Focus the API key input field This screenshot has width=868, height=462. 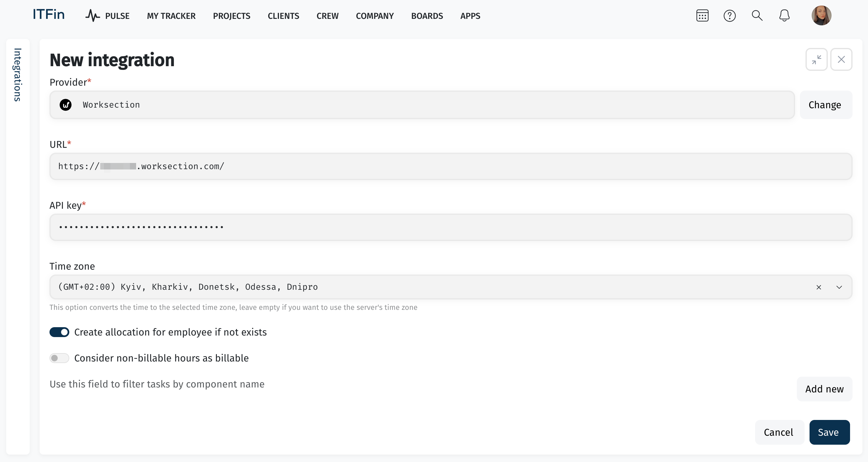pyautogui.click(x=451, y=227)
